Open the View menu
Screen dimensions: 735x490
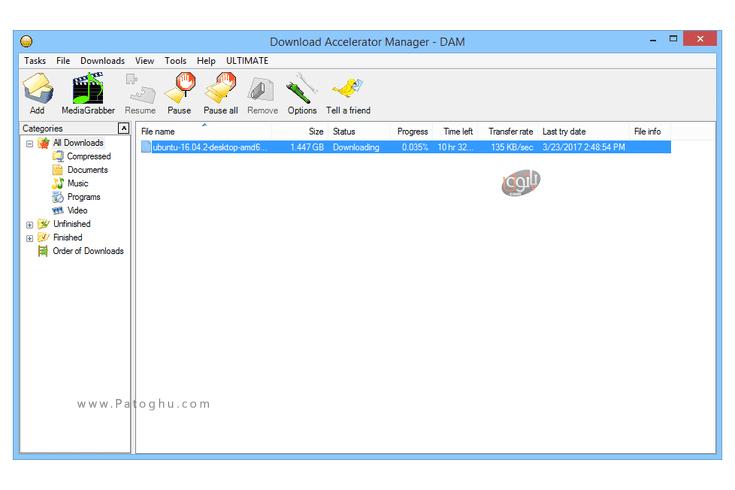(x=144, y=61)
